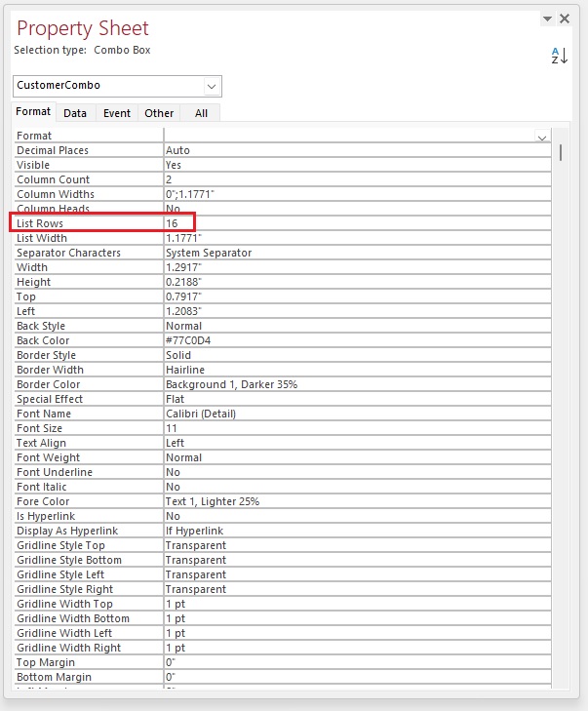Click the Gridline Style Left value
The height and width of the screenshot is (711, 588).
point(357,574)
